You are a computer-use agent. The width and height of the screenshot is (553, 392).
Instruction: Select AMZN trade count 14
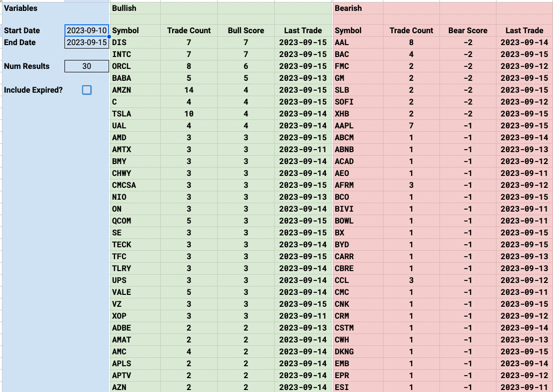point(188,90)
